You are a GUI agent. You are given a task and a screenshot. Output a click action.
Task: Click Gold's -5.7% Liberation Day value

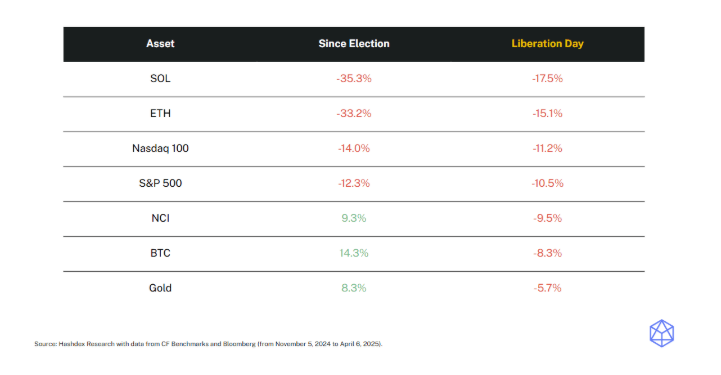[x=547, y=288]
